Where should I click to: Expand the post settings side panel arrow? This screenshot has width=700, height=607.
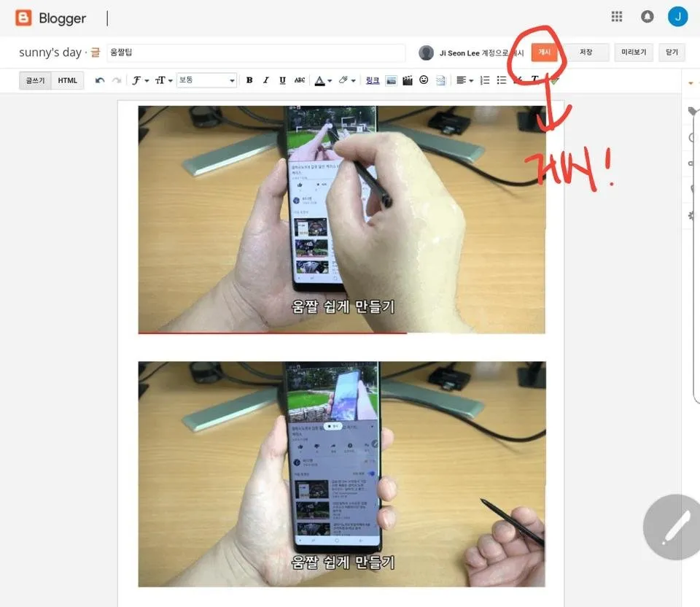pyautogui.click(x=691, y=82)
